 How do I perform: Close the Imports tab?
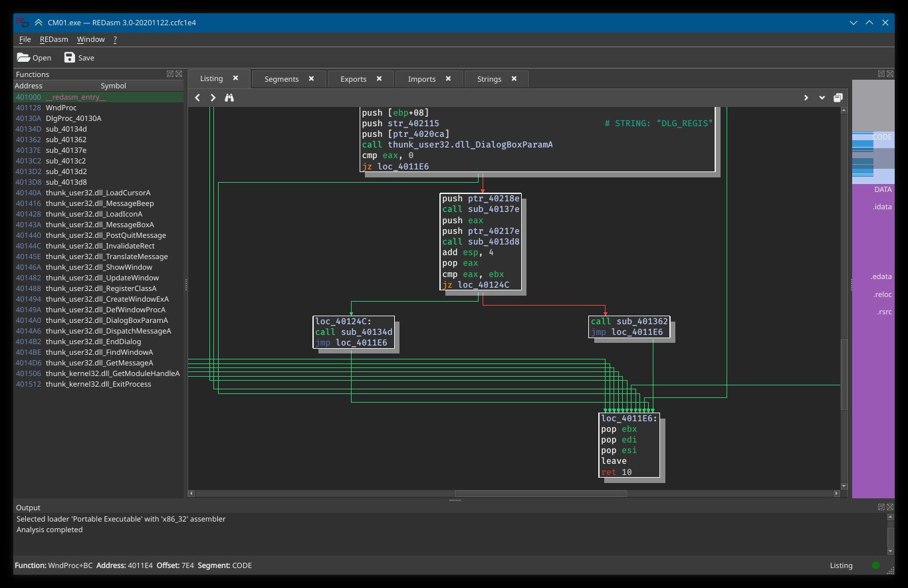(448, 78)
